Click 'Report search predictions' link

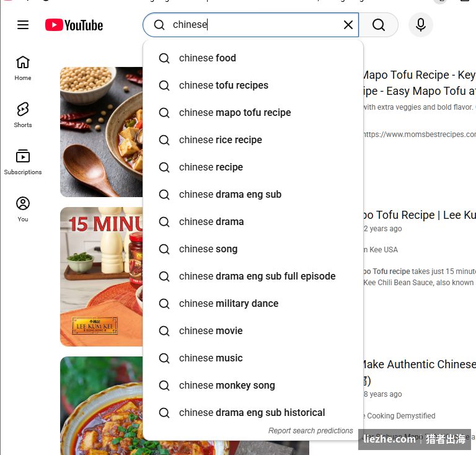click(311, 431)
